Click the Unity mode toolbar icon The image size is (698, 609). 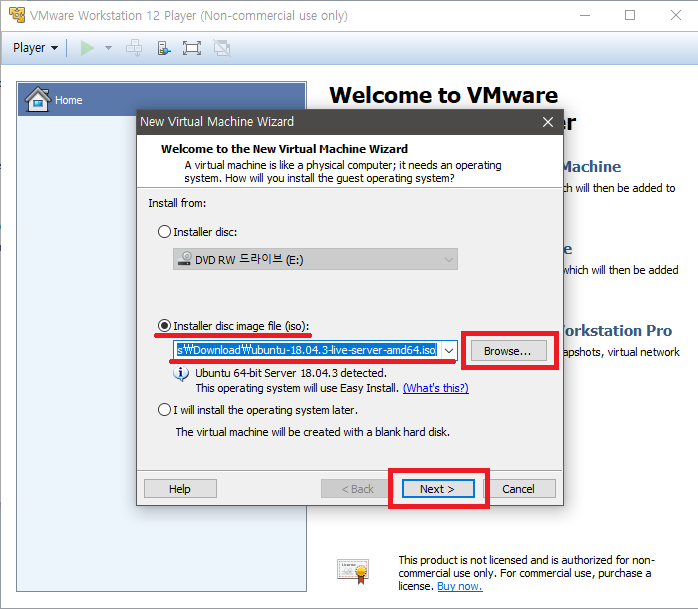pos(222,48)
